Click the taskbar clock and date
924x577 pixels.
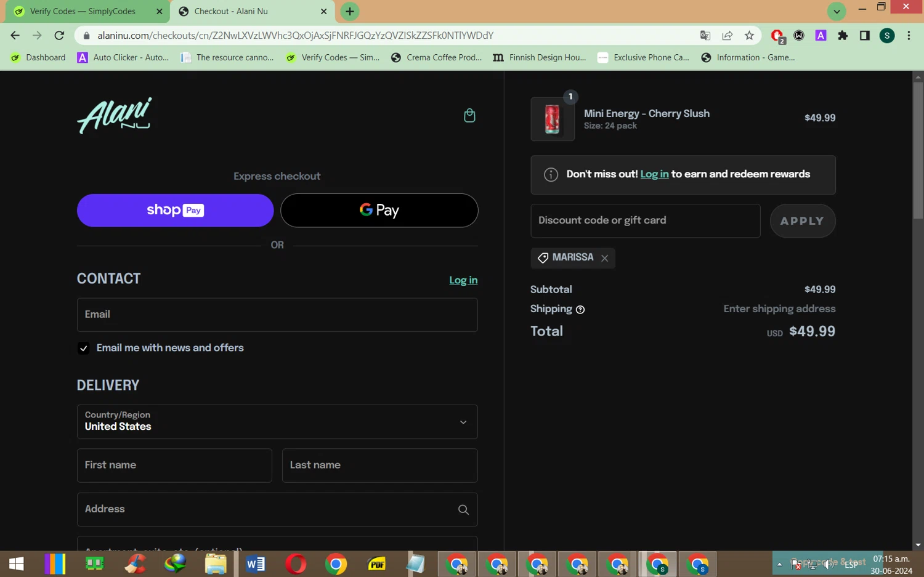[891, 565]
